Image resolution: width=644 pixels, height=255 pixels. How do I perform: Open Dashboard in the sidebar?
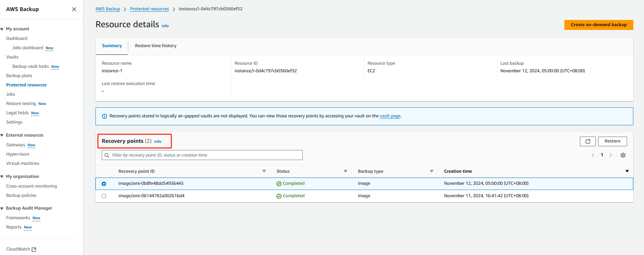coord(17,39)
